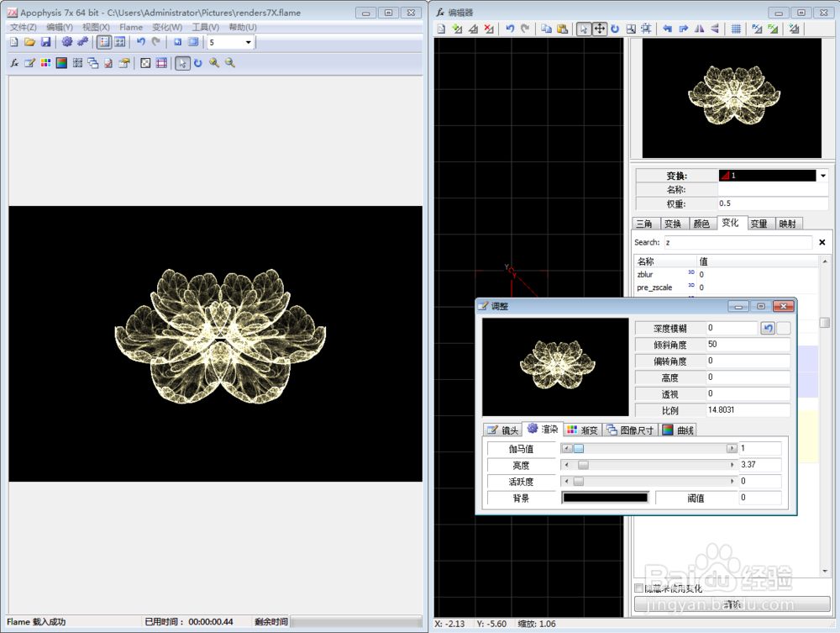Clear the variation search with the X button
Screen dimensions: 840x633
pos(821,242)
